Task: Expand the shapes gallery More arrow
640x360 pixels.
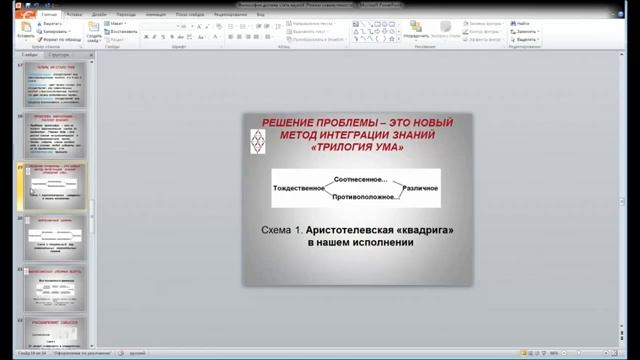Action: click(399, 39)
